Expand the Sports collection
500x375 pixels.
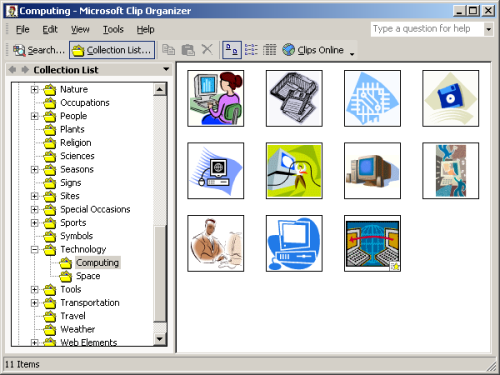[34, 223]
